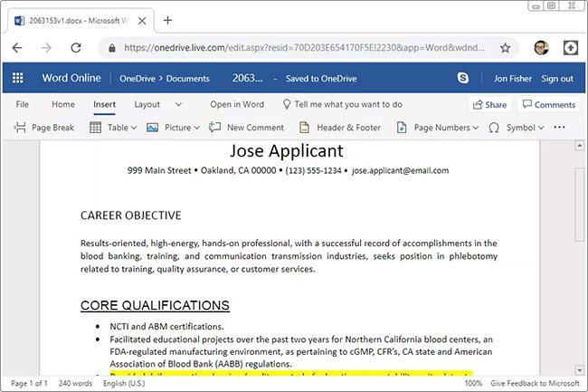Viewport: 588px width, 392px height.
Task: Expand the Picture dropdown arrow
Action: tap(197, 128)
